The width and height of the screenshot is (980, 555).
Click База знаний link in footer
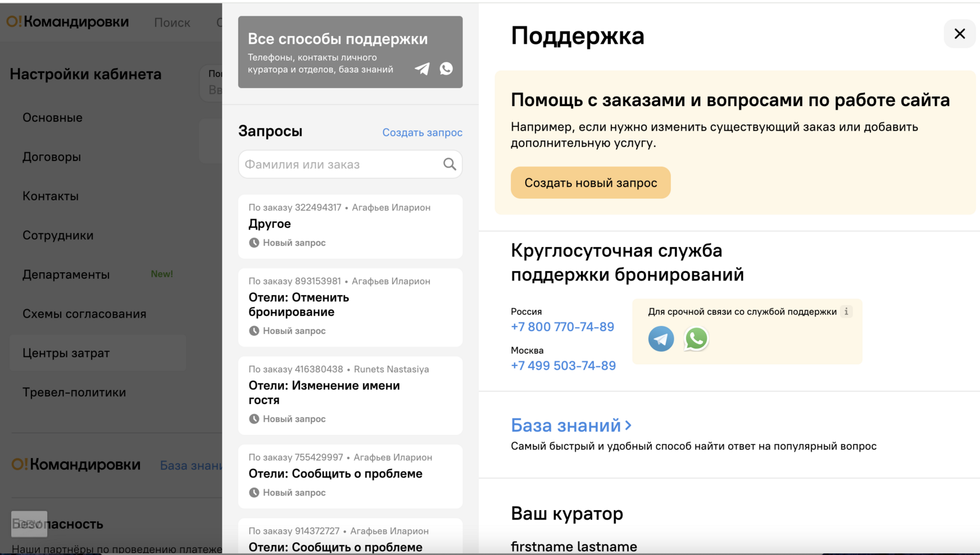191,465
